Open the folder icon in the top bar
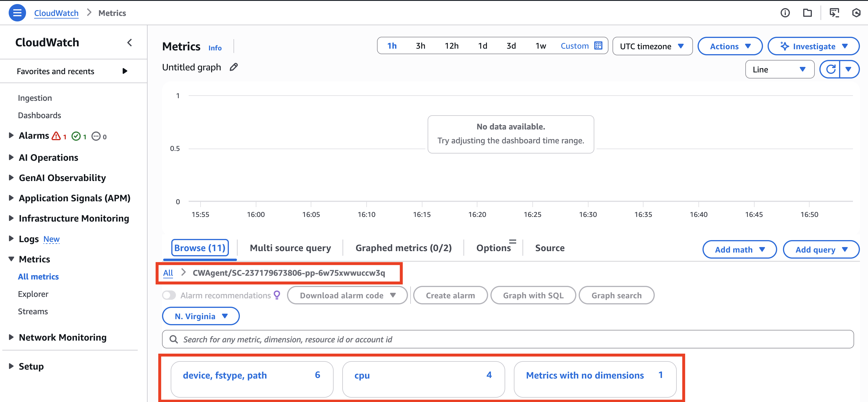Image resolution: width=868 pixels, height=402 pixels. click(807, 13)
